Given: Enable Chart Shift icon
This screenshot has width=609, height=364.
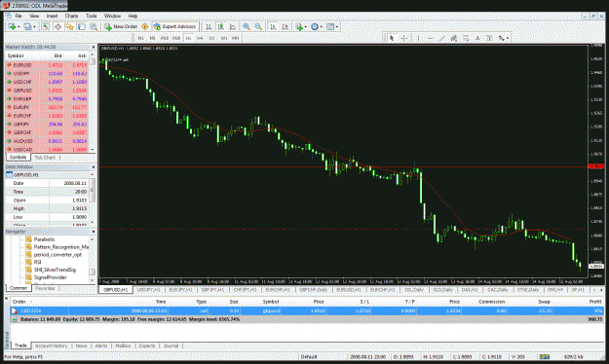Looking at the screenshot, I should point(285,26).
